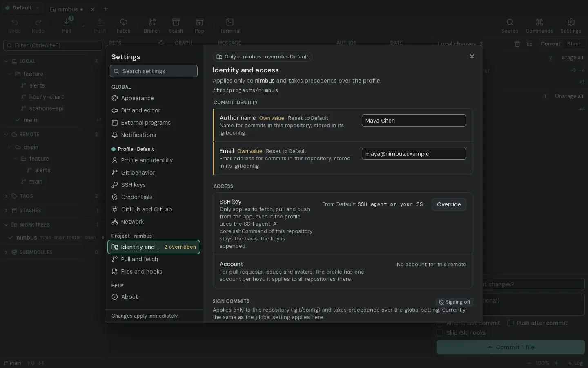588x368 pixels.
Task: Click the Search settings field
Action: click(x=154, y=71)
